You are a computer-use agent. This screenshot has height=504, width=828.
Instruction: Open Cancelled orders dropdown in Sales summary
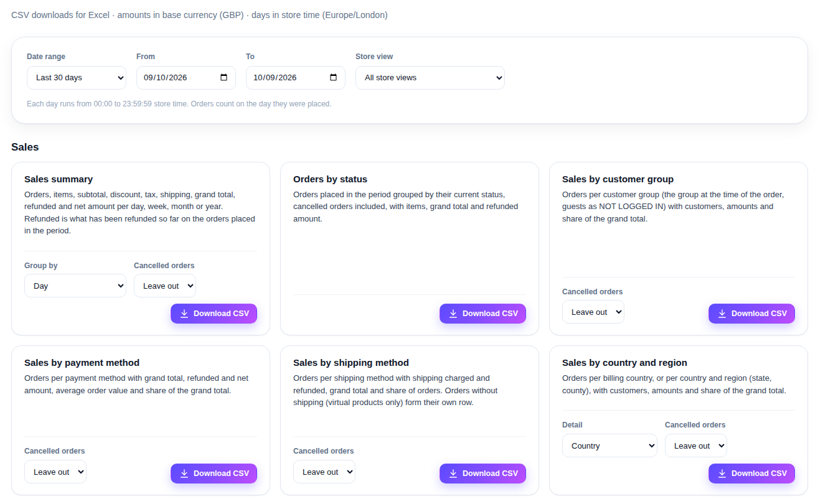coord(165,286)
